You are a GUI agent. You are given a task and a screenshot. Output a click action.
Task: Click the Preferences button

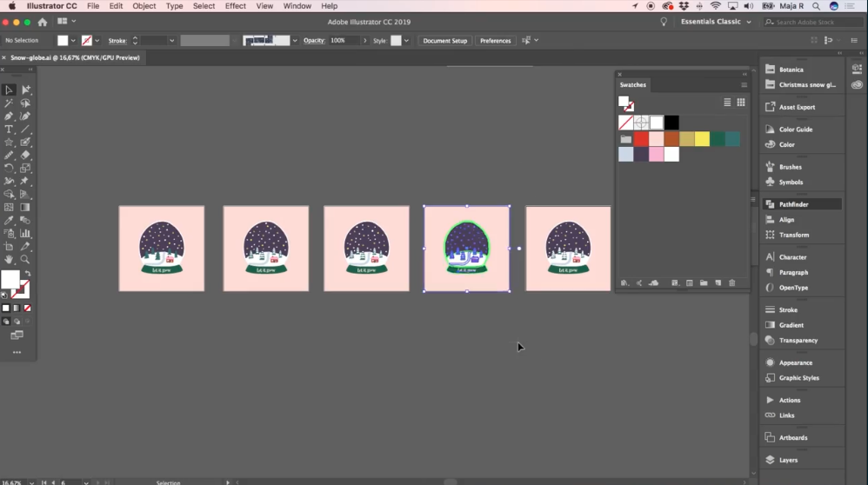point(495,41)
